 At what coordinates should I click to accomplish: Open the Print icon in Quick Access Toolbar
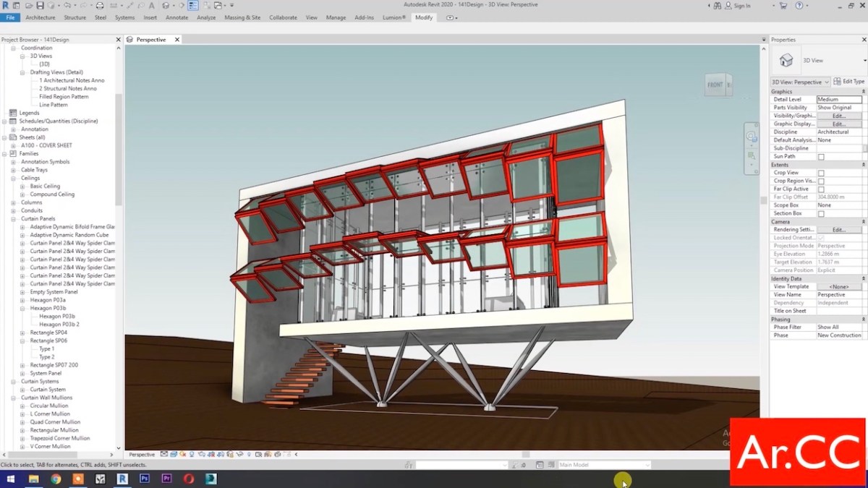click(100, 5)
